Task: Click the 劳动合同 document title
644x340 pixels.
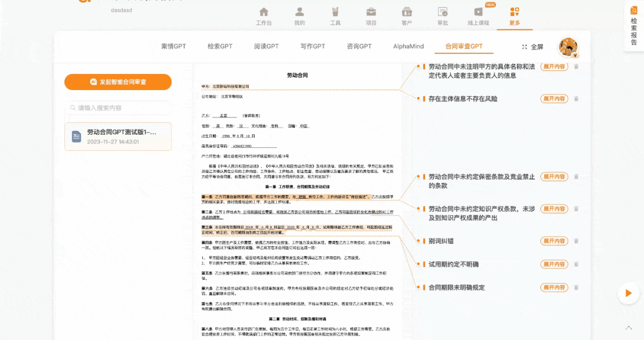Action: click(x=298, y=75)
